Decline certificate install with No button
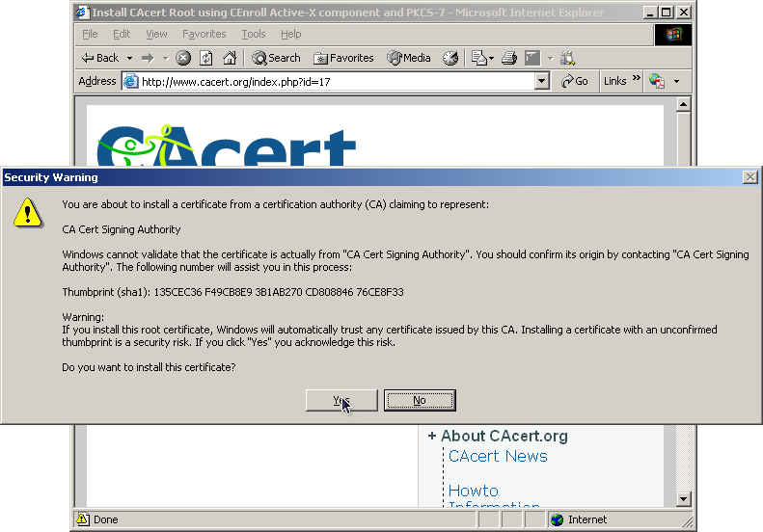This screenshot has height=532, width=763. (420, 400)
